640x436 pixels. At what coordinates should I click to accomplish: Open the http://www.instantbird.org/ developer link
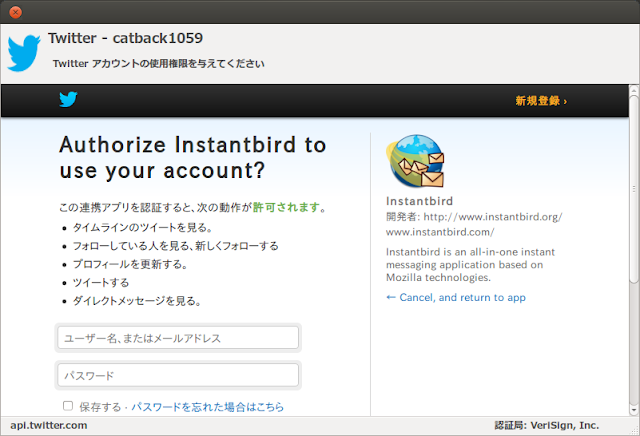[x=493, y=217]
